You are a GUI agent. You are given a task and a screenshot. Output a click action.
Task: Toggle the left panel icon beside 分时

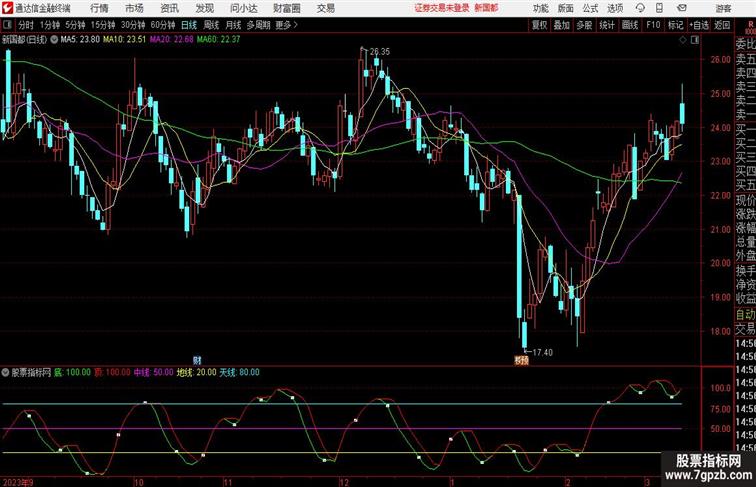click(7, 25)
